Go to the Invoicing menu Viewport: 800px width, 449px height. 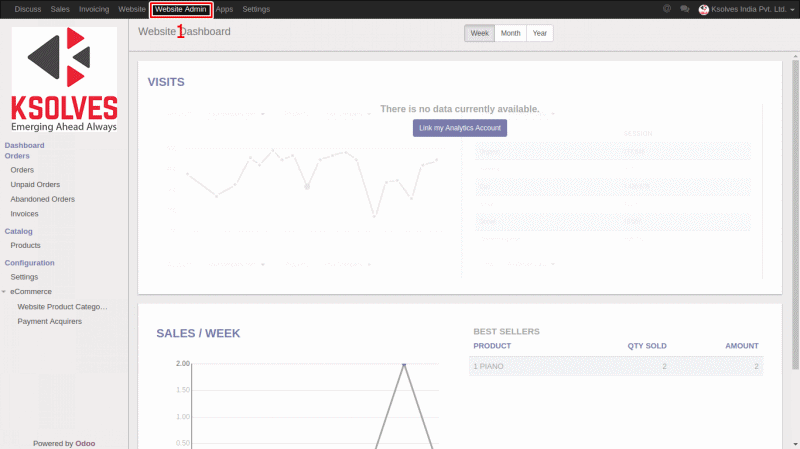pyautogui.click(x=94, y=9)
